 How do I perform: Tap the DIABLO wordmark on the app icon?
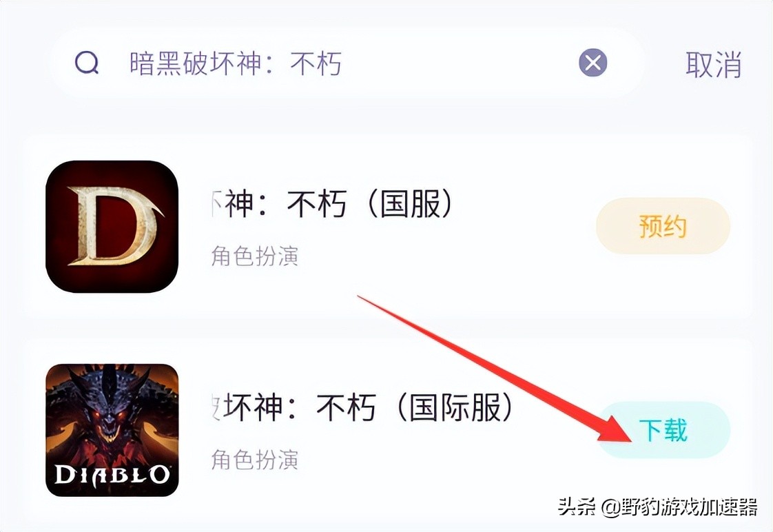pos(112,475)
